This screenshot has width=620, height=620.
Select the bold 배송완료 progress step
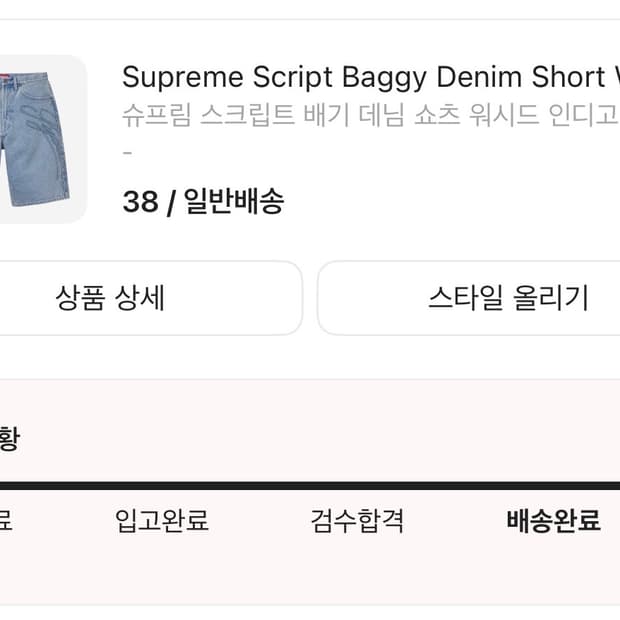(553, 520)
